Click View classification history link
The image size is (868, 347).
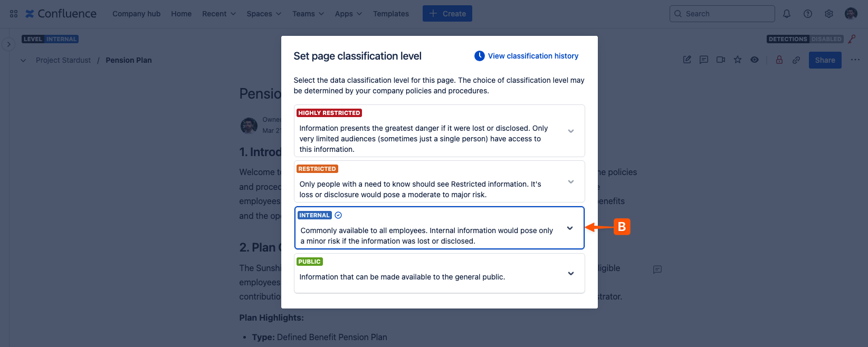click(532, 56)
